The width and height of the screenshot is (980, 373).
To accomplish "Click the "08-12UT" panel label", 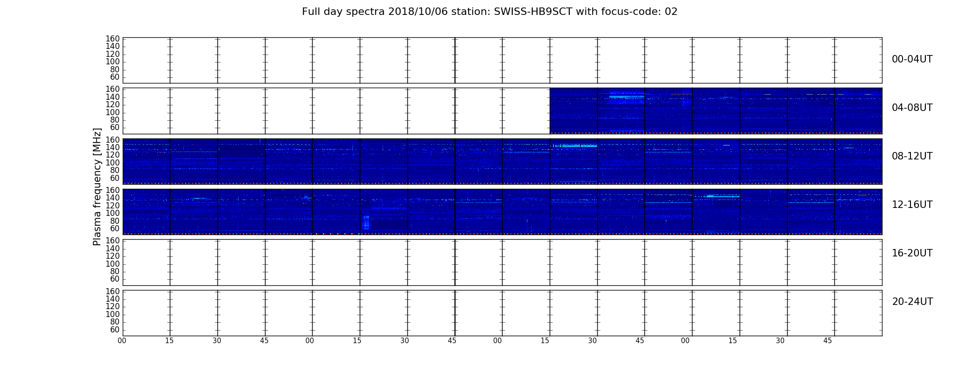I will (x=912, y=156).
